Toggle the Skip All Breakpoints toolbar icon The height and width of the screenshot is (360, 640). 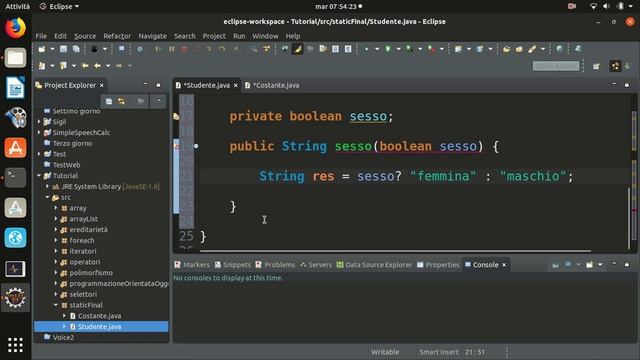(140, 49)
